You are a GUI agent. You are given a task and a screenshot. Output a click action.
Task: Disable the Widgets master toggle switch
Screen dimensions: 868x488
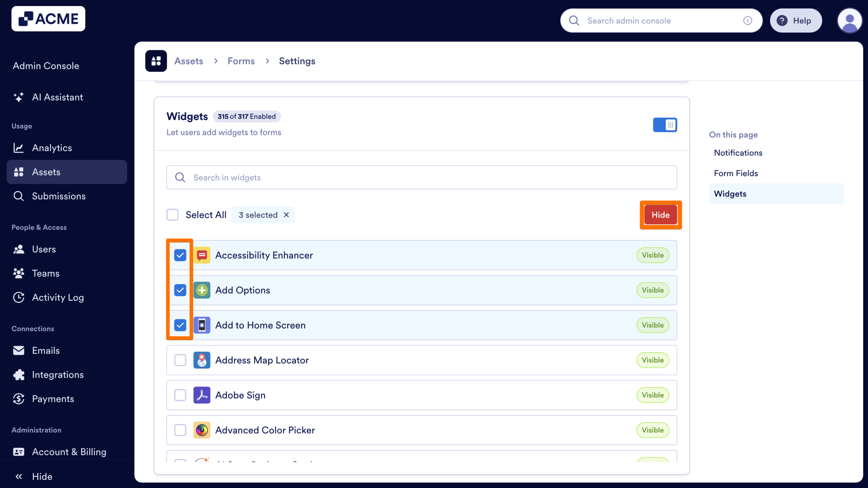coord(665,125)
